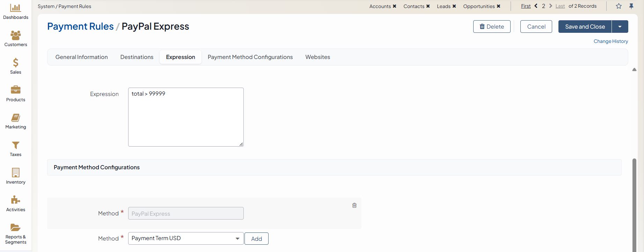This screenshot has width=644, height=252.
Task: Jump to the First record link
Action: point(526,6)
